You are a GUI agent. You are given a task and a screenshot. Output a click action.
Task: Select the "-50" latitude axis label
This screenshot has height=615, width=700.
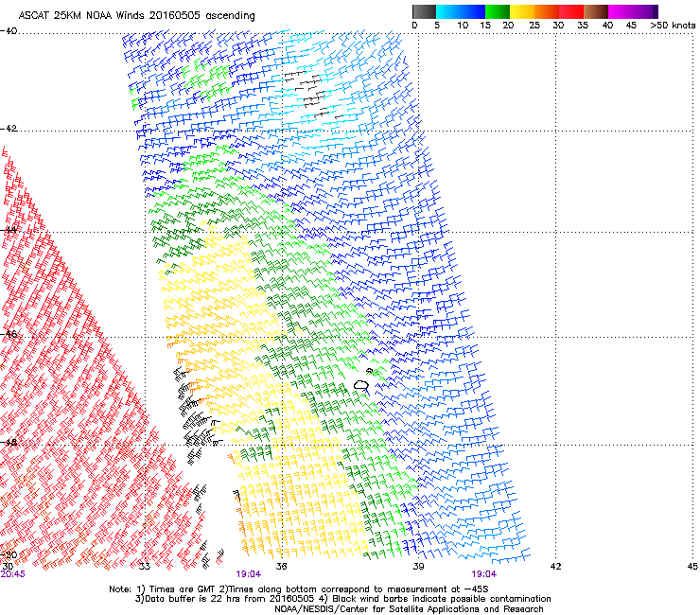(9, 554)
